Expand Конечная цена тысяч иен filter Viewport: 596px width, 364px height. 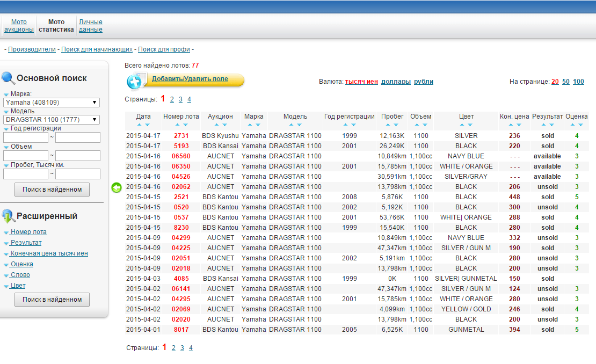click(x=49, y=253)
